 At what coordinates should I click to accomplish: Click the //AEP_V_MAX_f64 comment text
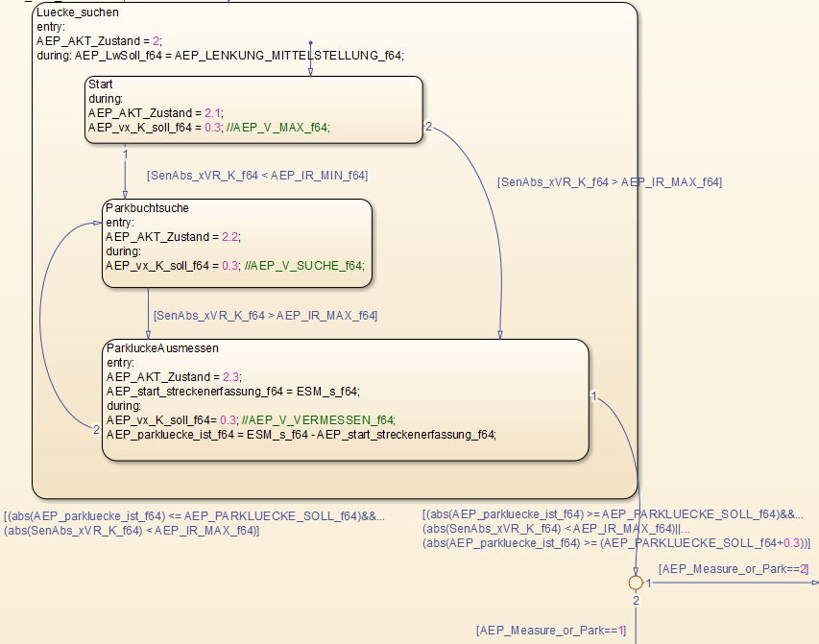287,127
